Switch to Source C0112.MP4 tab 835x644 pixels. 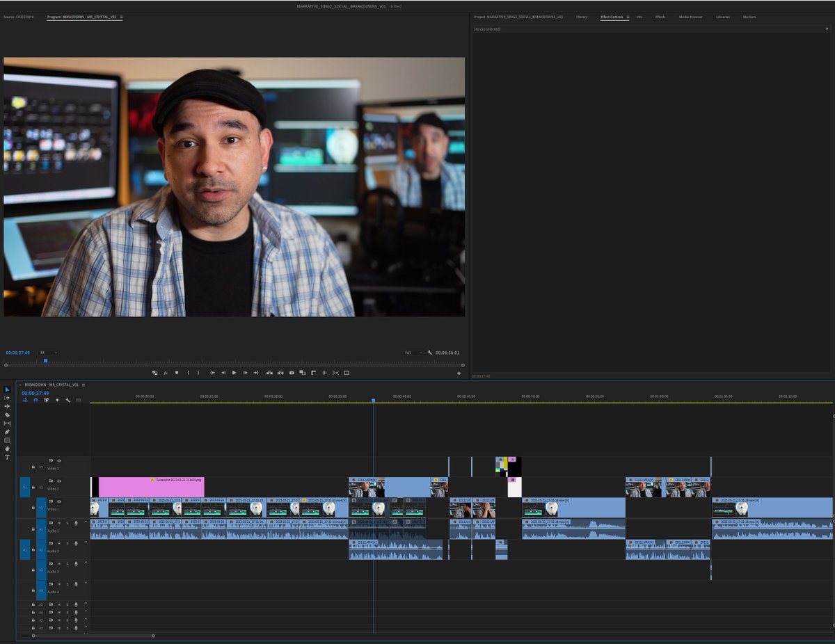click(x=19, y=17)
